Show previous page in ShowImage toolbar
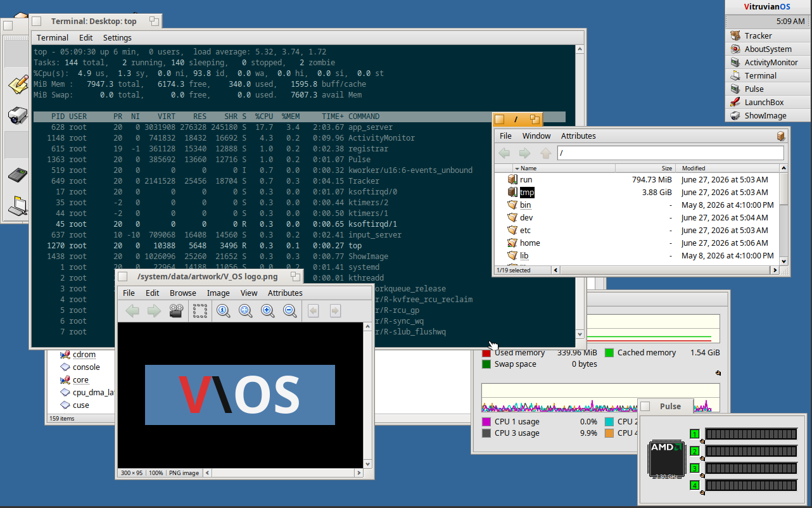This screenshot has width=812, height=508. (313, 311)
